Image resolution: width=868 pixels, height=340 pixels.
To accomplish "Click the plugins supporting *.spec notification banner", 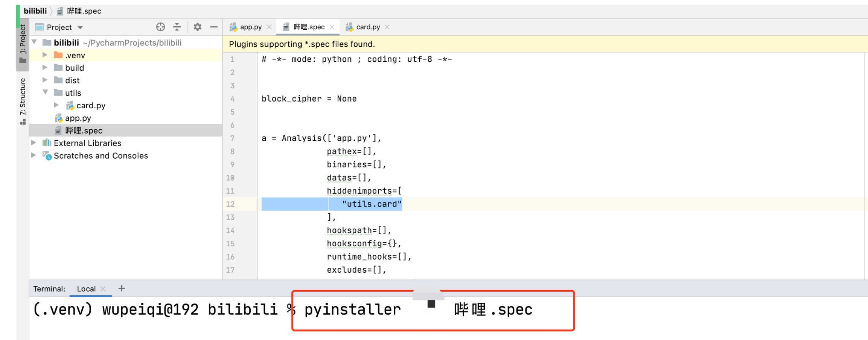I will point(545,44).
